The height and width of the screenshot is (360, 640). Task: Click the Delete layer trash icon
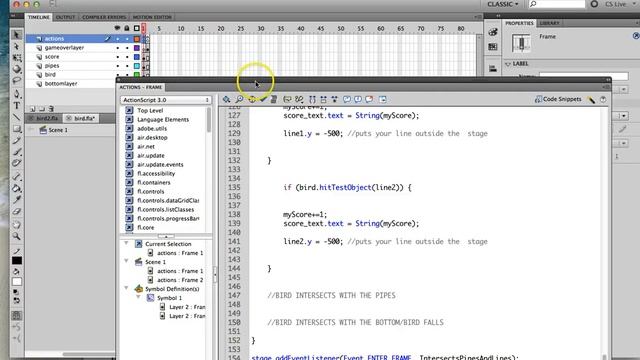click(x=51, y=109)
